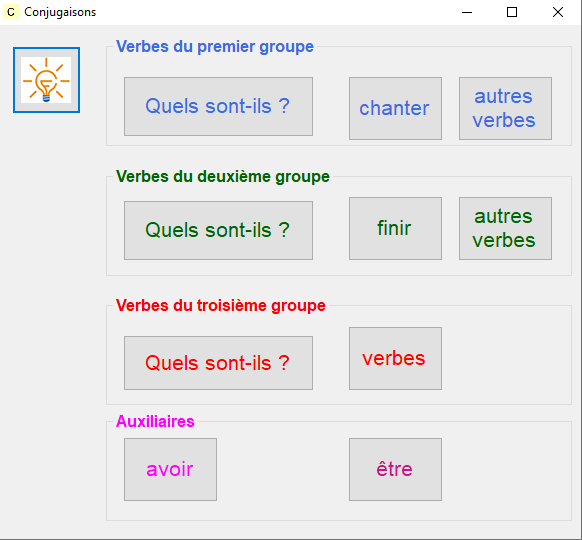Open blue "autres verbes" of premier groupe
The height and width of the screenshot is (540, 582).
505,108
